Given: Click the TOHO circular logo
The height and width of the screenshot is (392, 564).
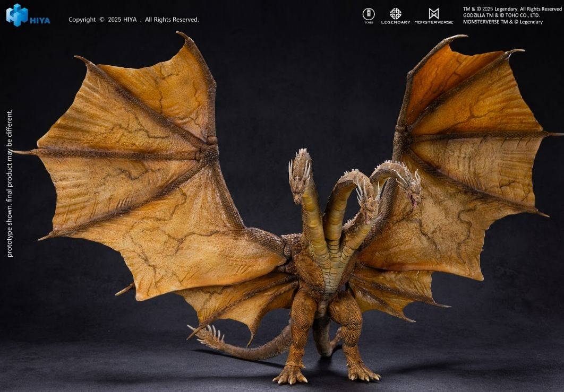Looking at the screenshot, I should [369, 14].
